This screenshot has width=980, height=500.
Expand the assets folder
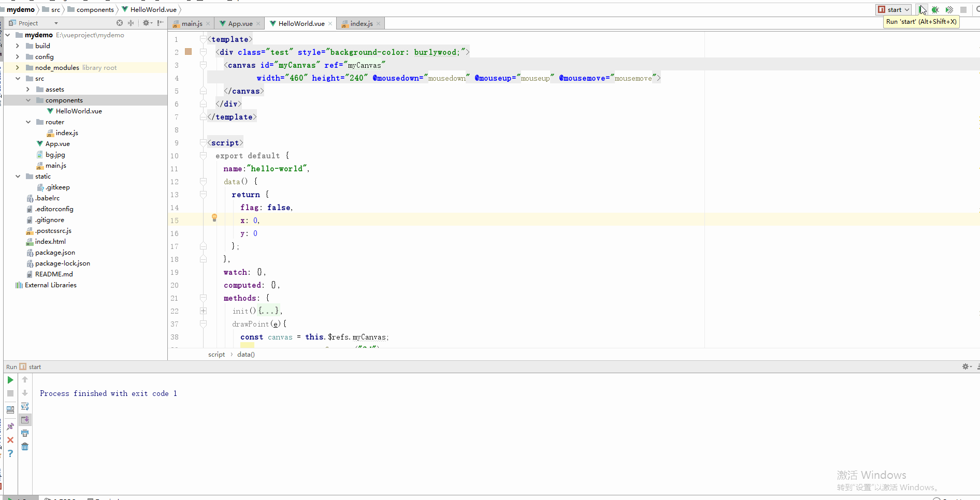tap(28, 90)
